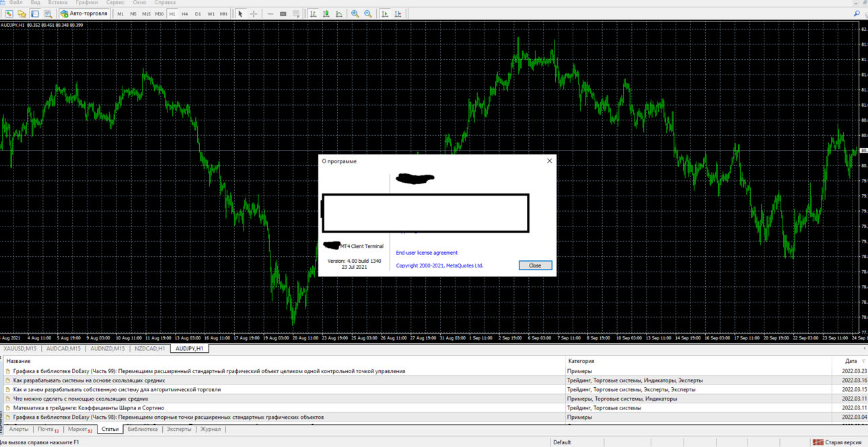Open the Strategy Tester magnifier icon
Image resolution: width=868 pixels, height=447 pixels.
point(48,13)
